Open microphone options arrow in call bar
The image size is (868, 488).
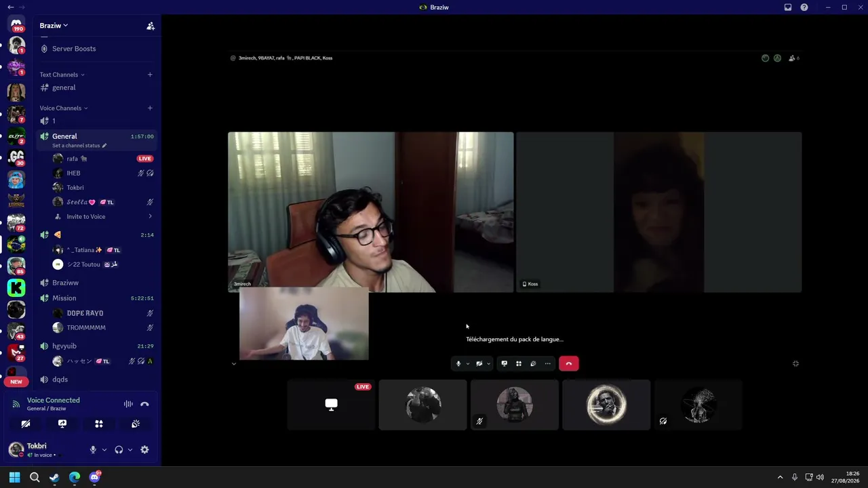click(x=467, y=364)
